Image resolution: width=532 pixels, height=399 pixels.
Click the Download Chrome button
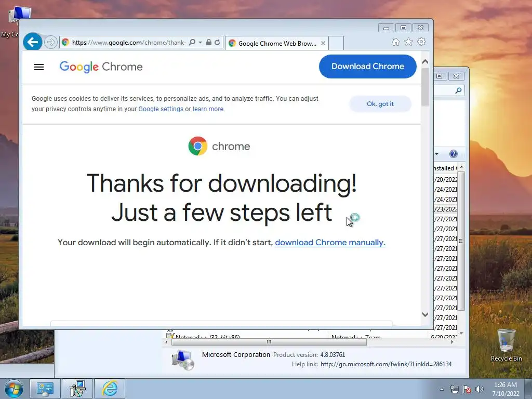tap(367, 66)
